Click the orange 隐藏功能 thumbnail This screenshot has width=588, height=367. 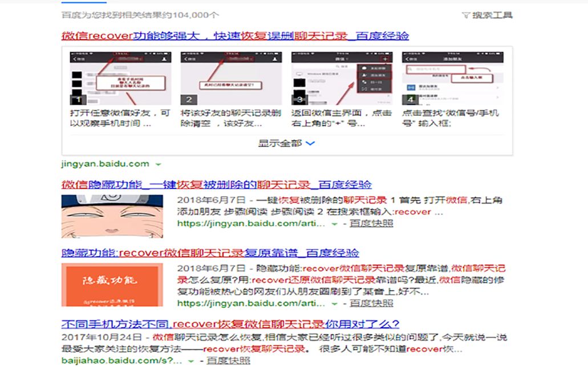[x=112, y=285]
